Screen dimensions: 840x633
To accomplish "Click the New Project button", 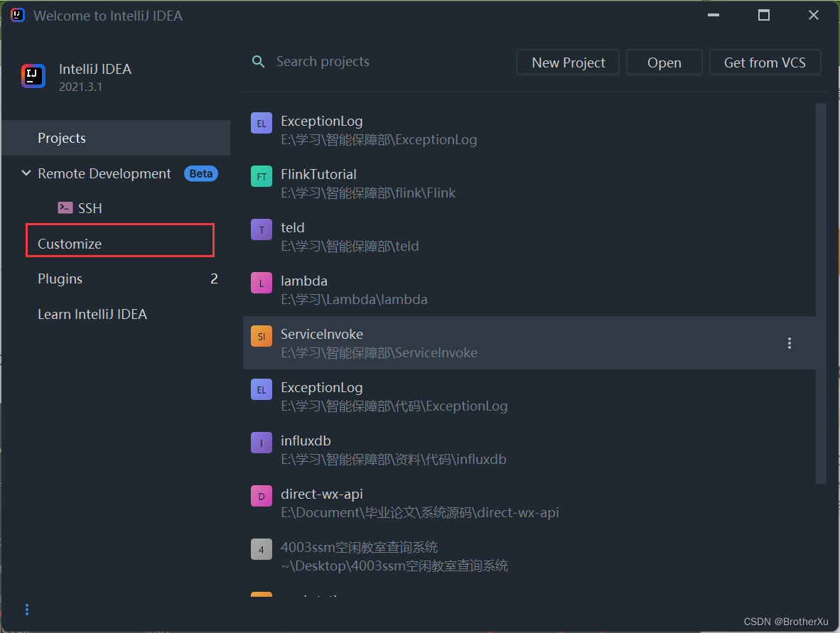I will (567, 62).
